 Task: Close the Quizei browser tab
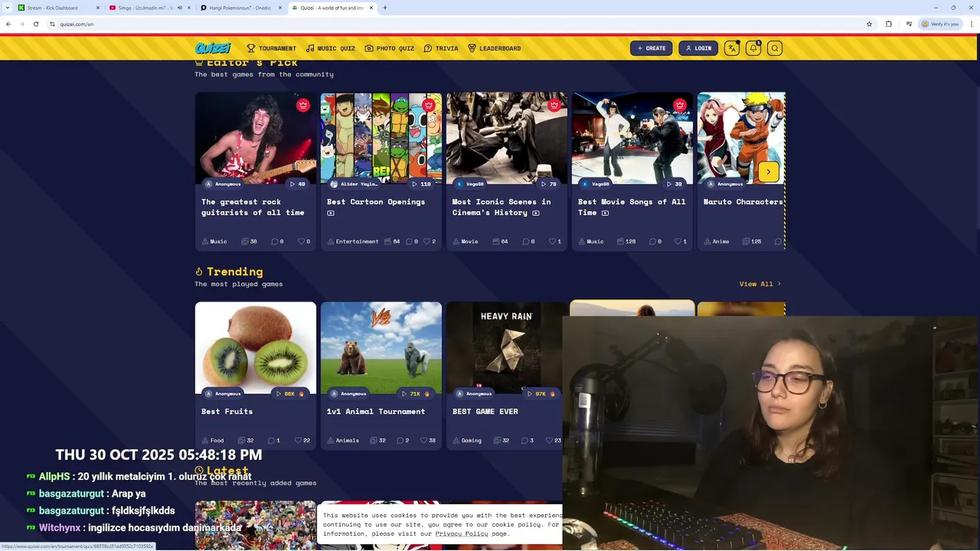click(x=372, y=8)
